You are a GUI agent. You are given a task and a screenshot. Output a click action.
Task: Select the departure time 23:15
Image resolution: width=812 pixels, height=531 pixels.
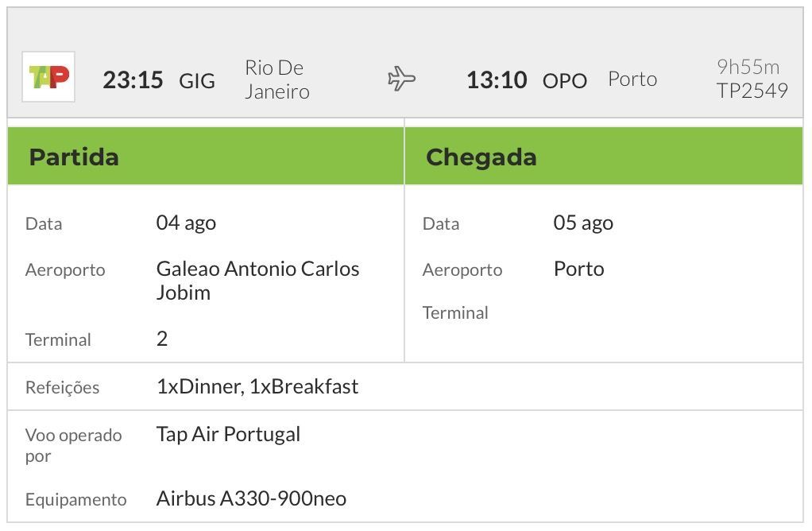coord(133,80)
